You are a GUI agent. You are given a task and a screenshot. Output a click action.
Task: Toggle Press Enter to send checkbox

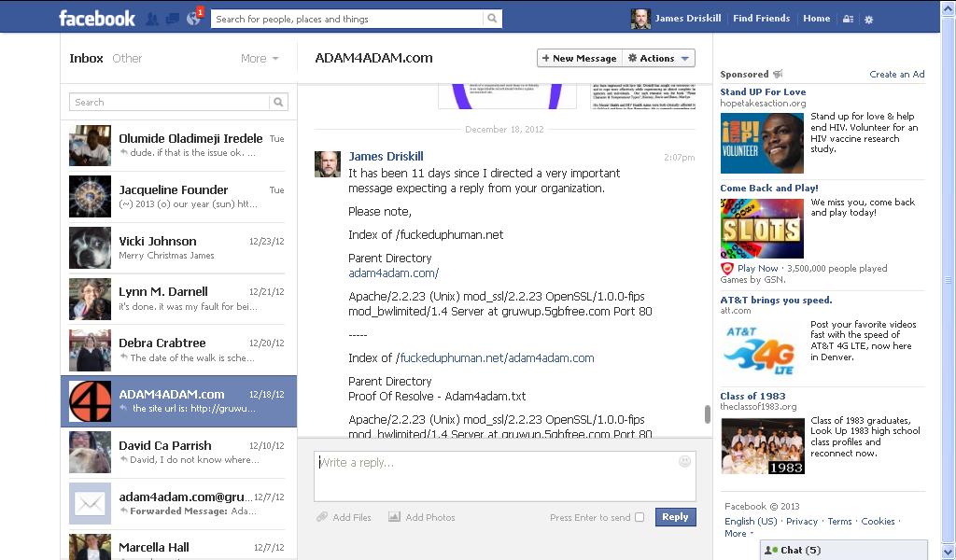639,517
